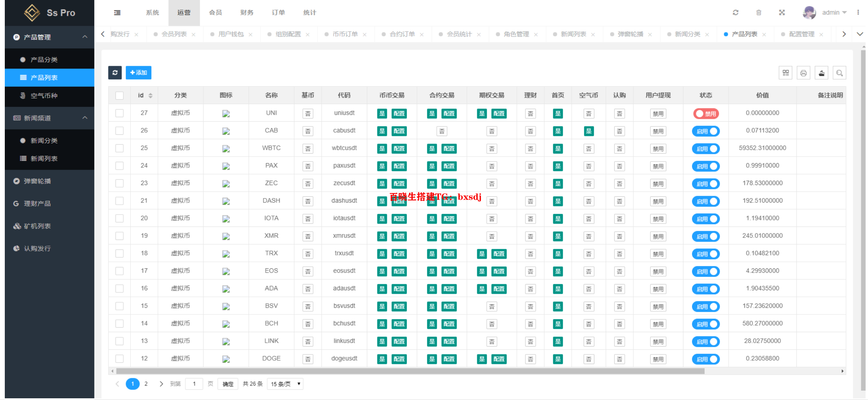Switch to the 系统 top menu
This screenshot has width=868, height=400.
point(152,13)
